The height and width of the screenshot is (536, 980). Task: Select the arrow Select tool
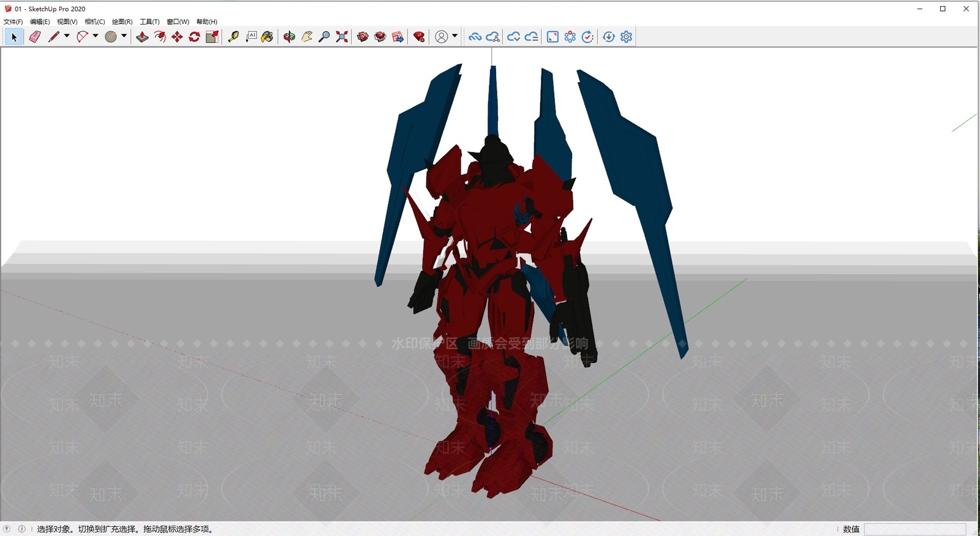[14, 37]
